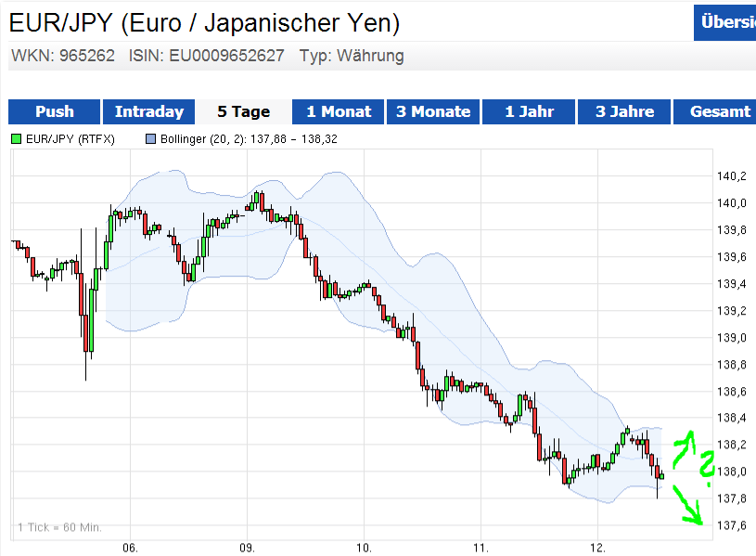Click the 140,0 price axis label
The image size is (756, 556).
point(732,203)
